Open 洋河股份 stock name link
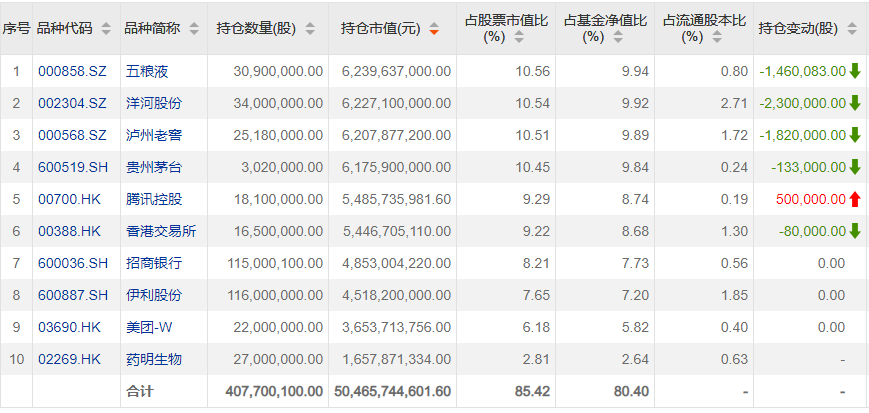This screenshot has height=413, width=869. point(154,103)
